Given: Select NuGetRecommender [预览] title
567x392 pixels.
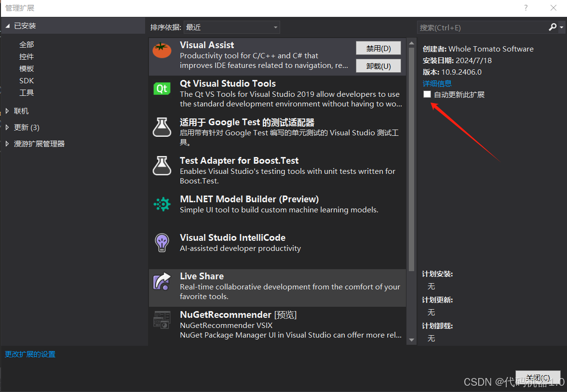Looking at the screenshot, I should (238, 314).
